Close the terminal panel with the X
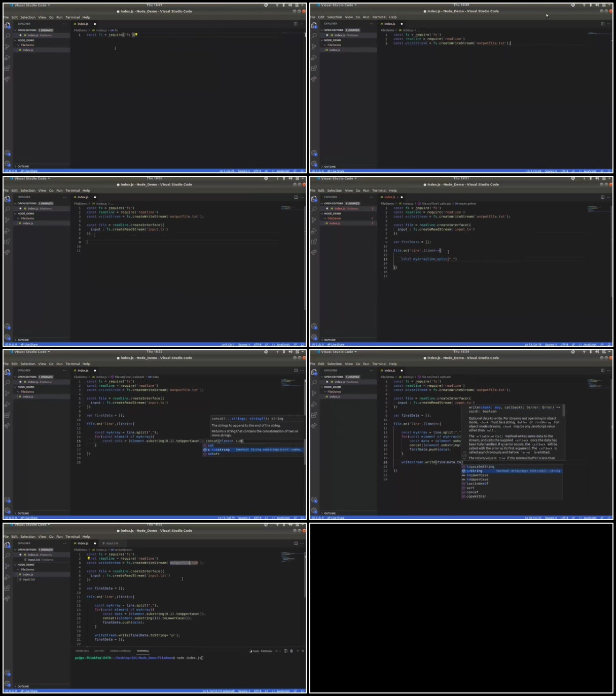The image size is (616, 696). click(x=303, y=651)
